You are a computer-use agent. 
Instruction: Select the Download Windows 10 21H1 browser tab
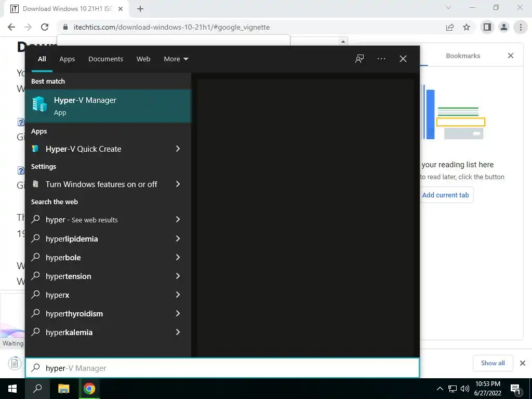[x=67, y=9]
